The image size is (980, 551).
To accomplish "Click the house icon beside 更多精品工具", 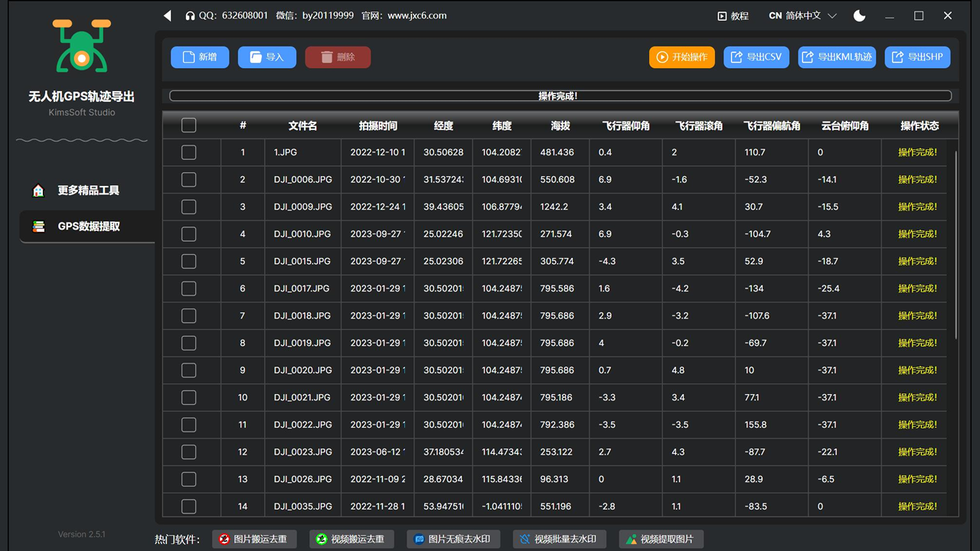I will tap(38, 191).
